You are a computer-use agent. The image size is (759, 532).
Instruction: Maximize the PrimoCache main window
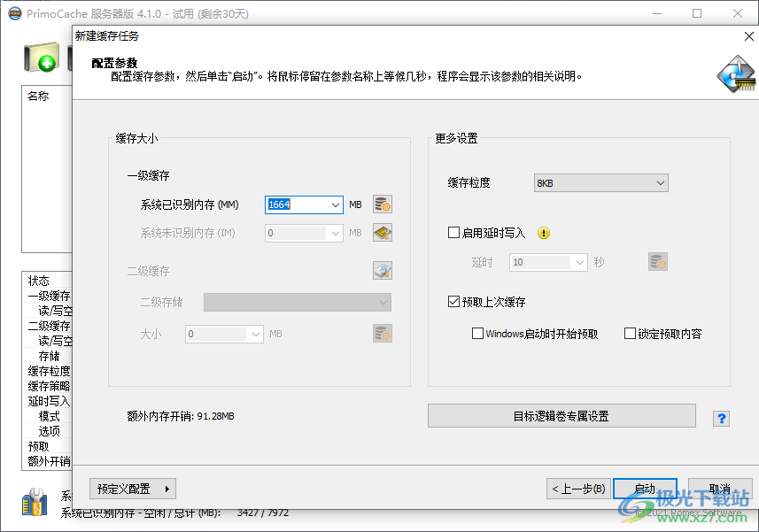pos(697,13)
